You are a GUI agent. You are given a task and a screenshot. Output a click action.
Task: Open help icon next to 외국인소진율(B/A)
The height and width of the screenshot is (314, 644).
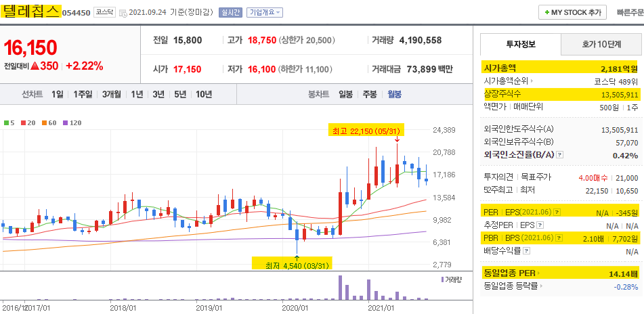(x=559, y=155)
